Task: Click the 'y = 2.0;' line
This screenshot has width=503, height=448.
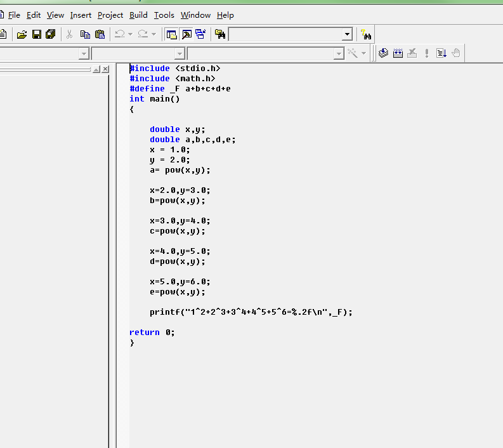Action: [170, 160]
